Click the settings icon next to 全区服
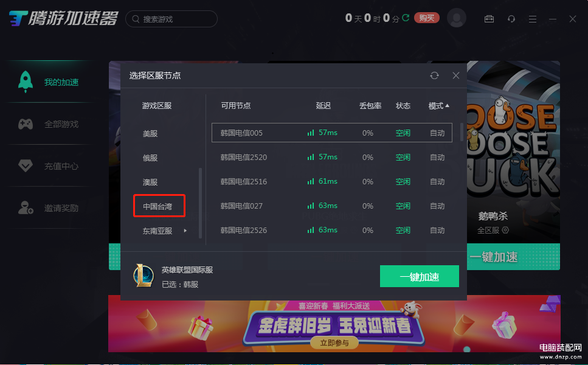 pos(505,230)
